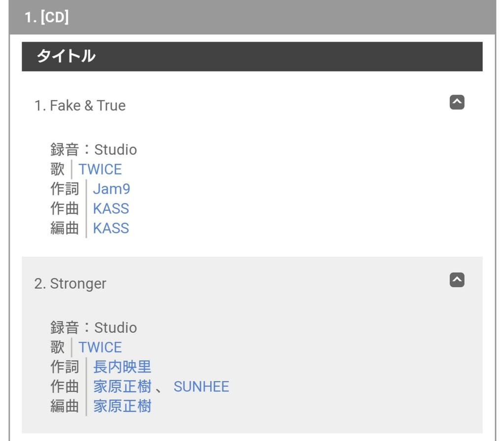Select the 2. Stronger track title
The width and height of the screenshot is (504, 441).
70,284
